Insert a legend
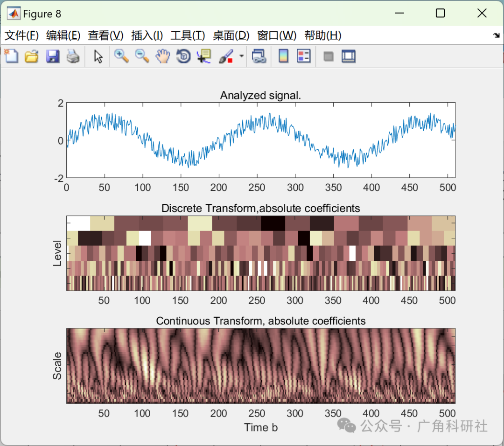The height and width of the screenshot is (446, 504). point(304,56)
